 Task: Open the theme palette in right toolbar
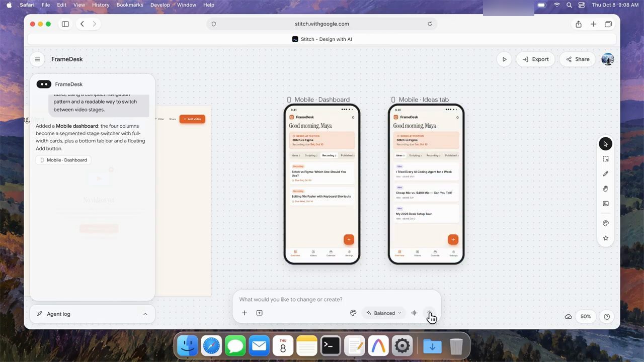coord(605,223)
